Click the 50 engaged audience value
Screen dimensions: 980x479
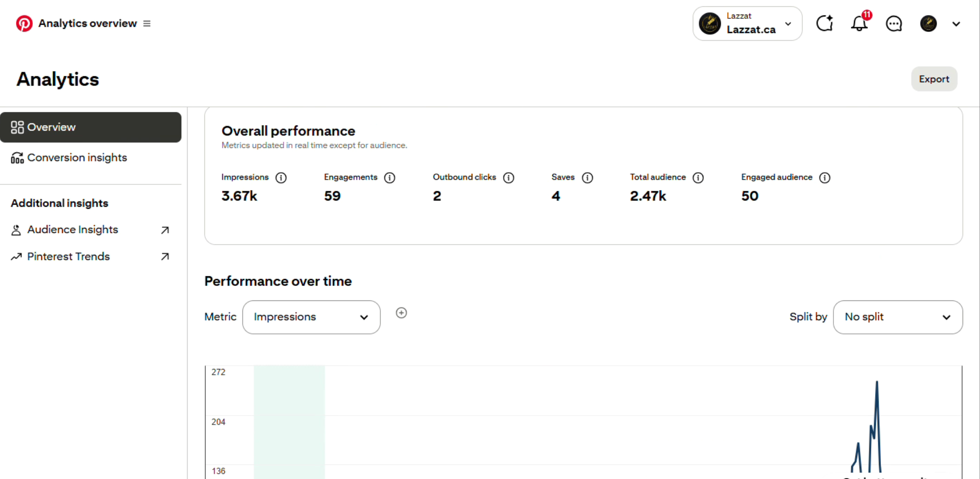click(x=750, y=196)
